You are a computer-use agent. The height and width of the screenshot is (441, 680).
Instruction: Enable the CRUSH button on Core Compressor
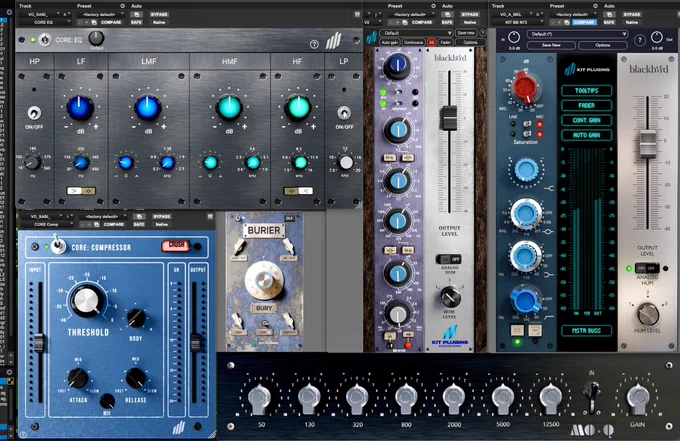[x=176, y=245]
